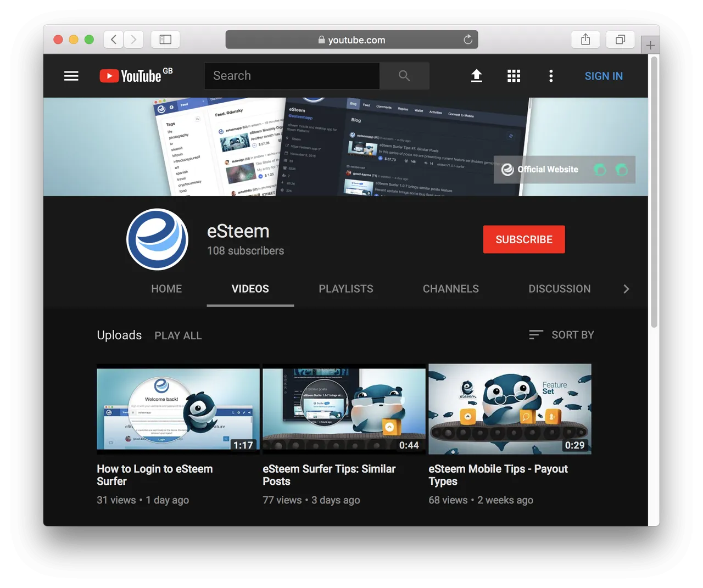The image size is (703, 588).
Task: Click the red Subscribe button
Action: coord(524,239)
